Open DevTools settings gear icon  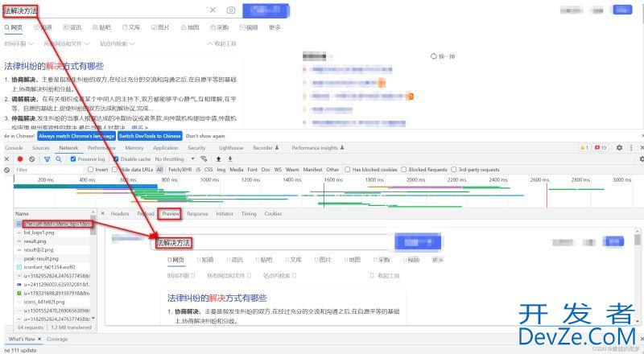(619, 148)
